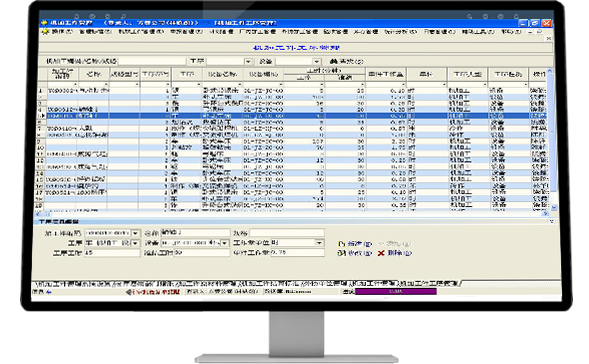Click the red X Delete (删除) button
589x364 pixels.
tap(394, 253)
